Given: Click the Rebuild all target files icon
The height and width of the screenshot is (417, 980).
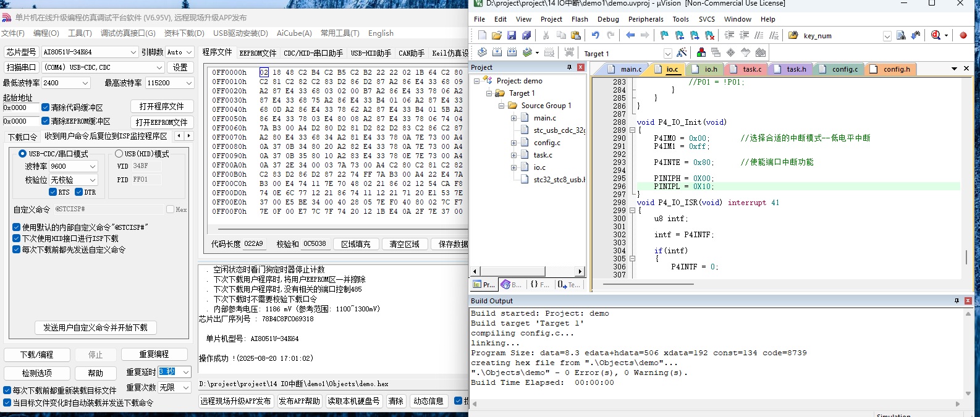Looking at the screenshot, I should tap(512, 53).
